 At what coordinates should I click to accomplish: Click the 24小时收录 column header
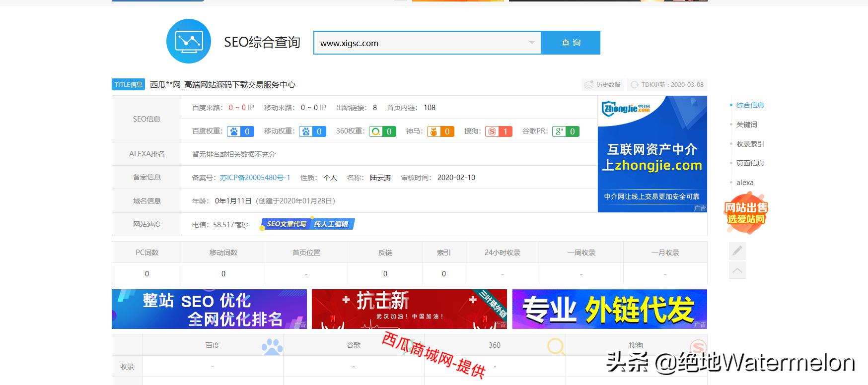(x=503, y=253)
